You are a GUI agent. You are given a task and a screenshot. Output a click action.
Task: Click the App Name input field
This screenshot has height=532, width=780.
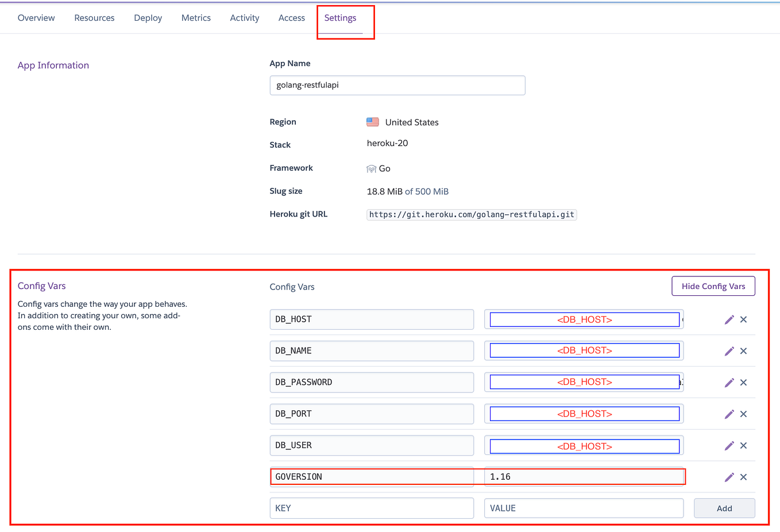(x=397, y=85)
